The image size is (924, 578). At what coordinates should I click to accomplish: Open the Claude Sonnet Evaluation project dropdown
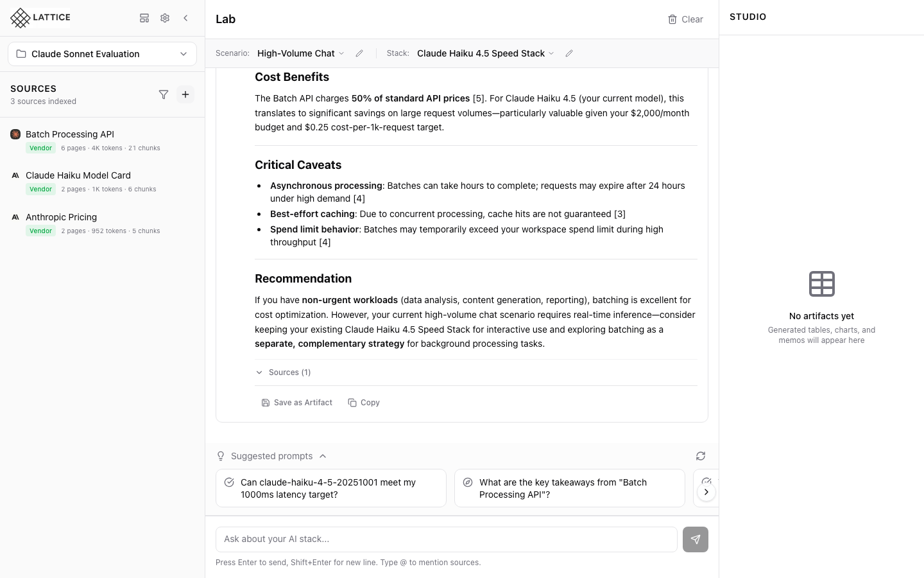pos(102,54)
